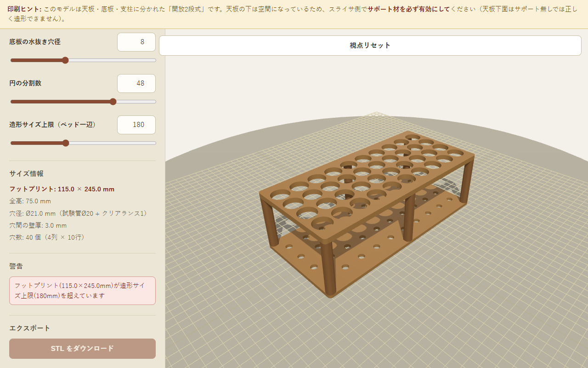Download the STL file
This screenshot has width=588, height=368.
pos(82,349)
